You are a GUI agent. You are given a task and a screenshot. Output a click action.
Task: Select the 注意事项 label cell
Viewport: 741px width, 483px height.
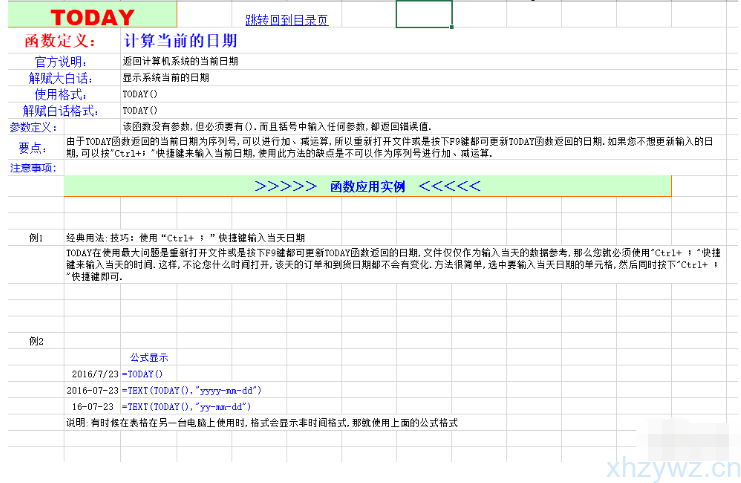pyautogui.click(x=33, y=167)
